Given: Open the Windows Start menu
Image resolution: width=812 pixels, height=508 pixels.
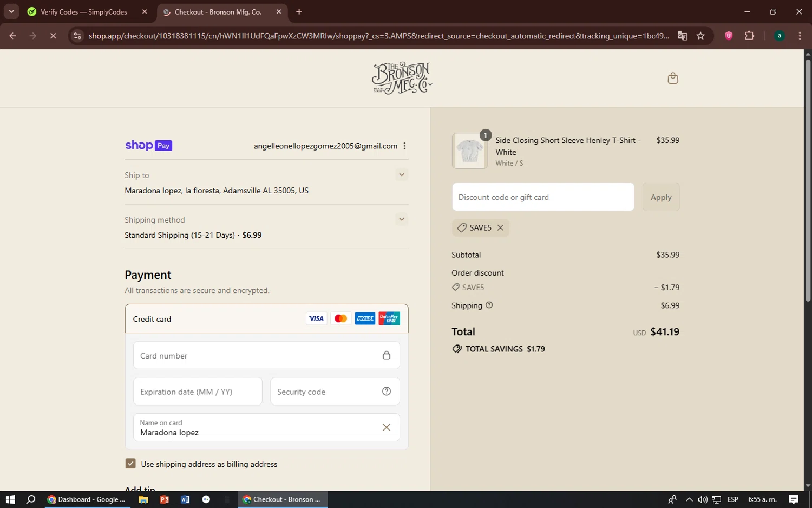Looking at the screenshot, I should [x=10, y=499].
